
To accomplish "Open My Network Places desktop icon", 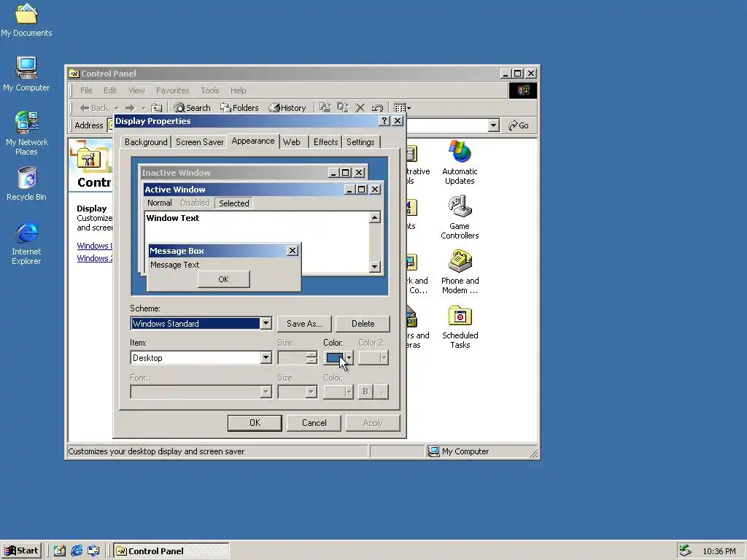I will [x=26, y=133].
